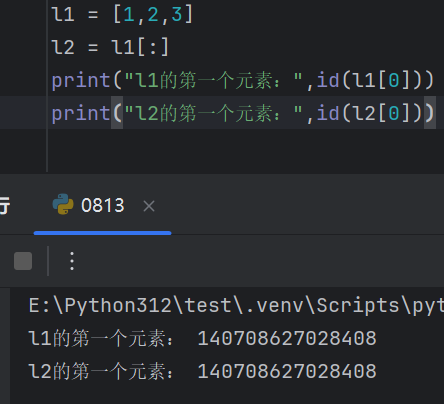Click the interpreter path line E:\Python312\test
The width and height of the screenshot is (444, 404).
(236, 305)
